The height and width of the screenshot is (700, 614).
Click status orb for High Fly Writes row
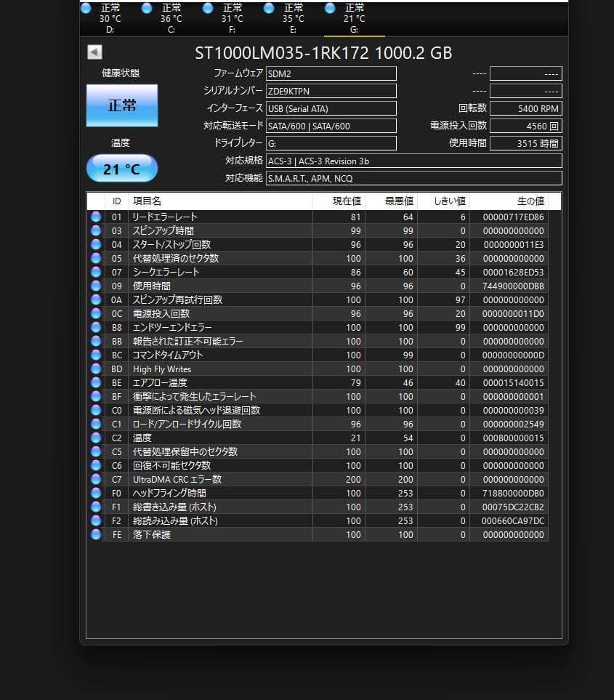coord(96,369)
